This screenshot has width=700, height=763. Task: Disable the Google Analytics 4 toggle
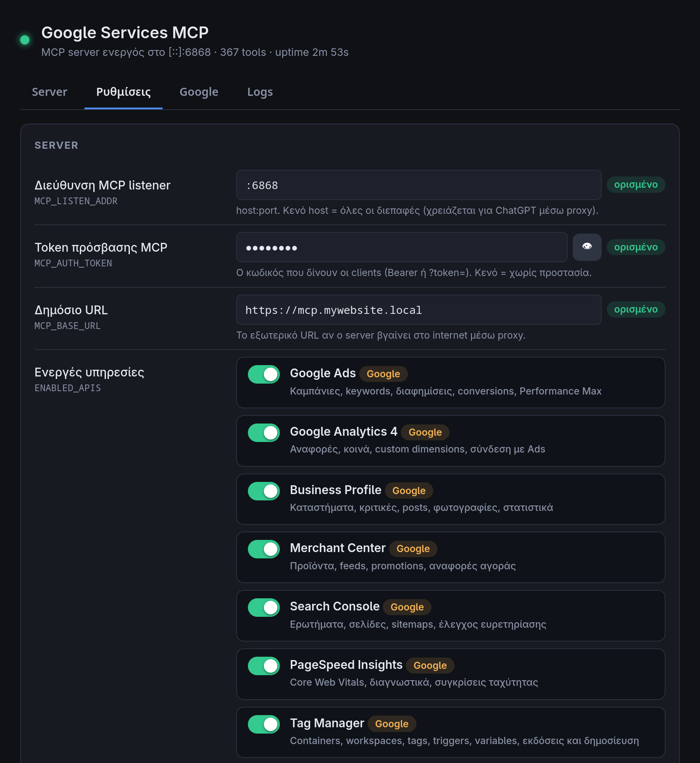264,433
